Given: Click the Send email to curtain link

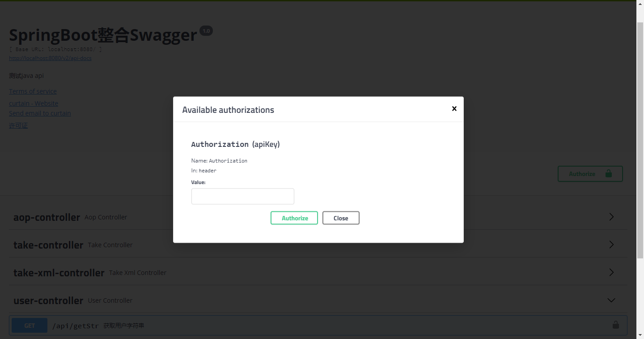Looking at the screenshot, I should point(40,113).
